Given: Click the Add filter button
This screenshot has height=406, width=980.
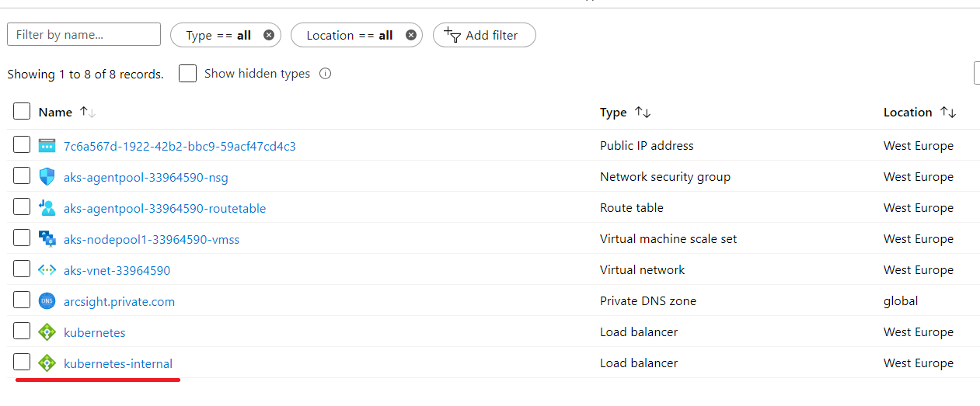Looking at the screenshot, I should [x=484, y=35].
